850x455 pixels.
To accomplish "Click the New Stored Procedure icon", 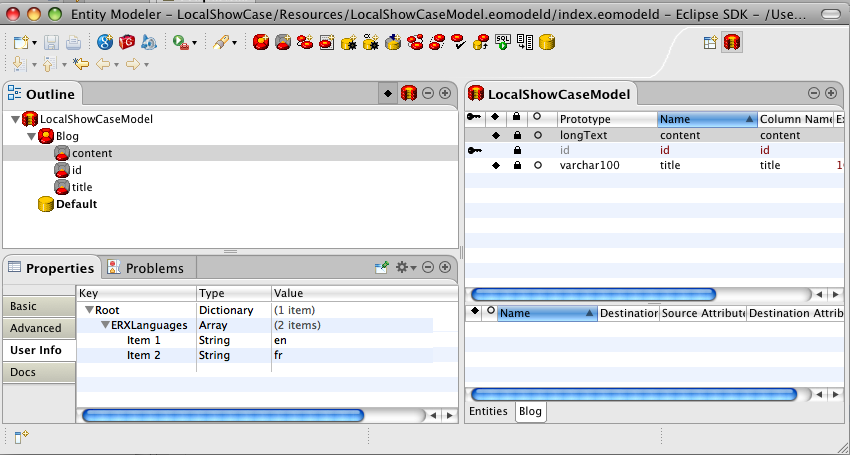I will coord(349,42).
